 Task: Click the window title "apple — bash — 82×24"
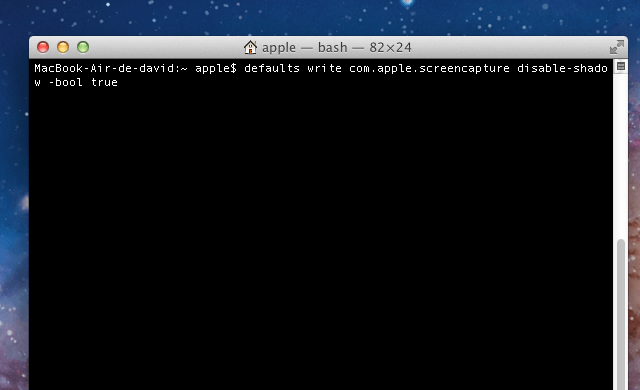[337, 48]
